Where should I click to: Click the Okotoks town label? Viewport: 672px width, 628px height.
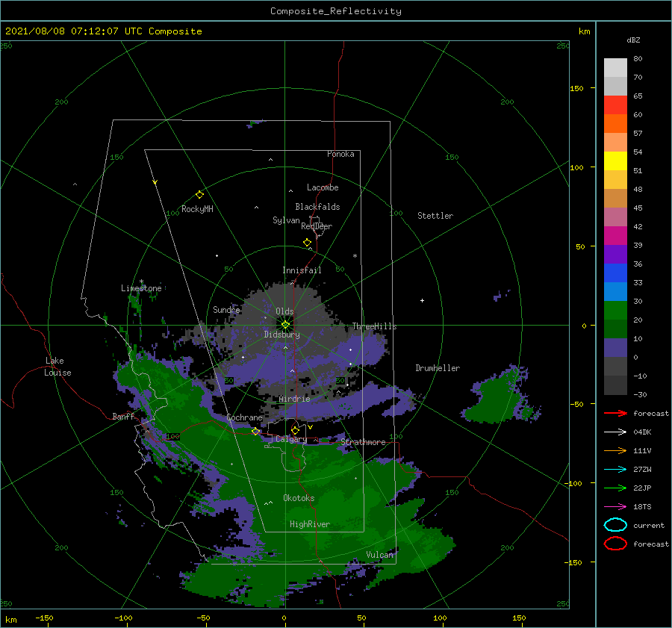299,498
